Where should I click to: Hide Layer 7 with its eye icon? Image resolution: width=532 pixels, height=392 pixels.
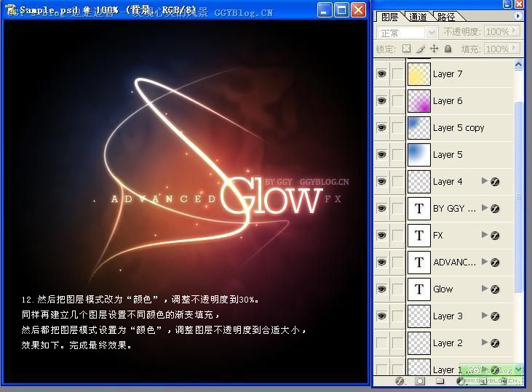(x=381, y=74)
